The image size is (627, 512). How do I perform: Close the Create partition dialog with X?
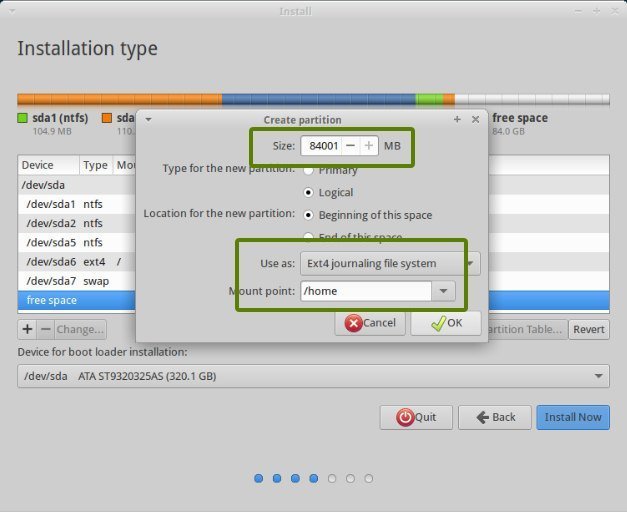[475, 119]
